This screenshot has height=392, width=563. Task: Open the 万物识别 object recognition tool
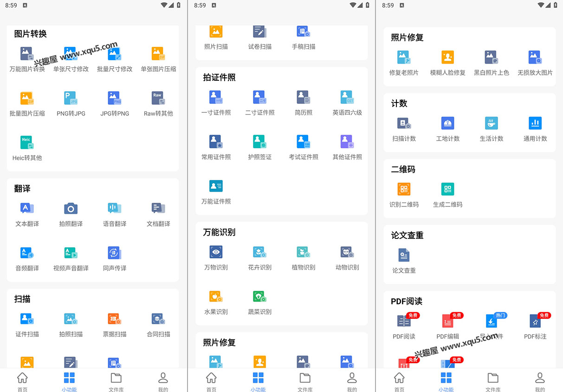tap(216, 252)
